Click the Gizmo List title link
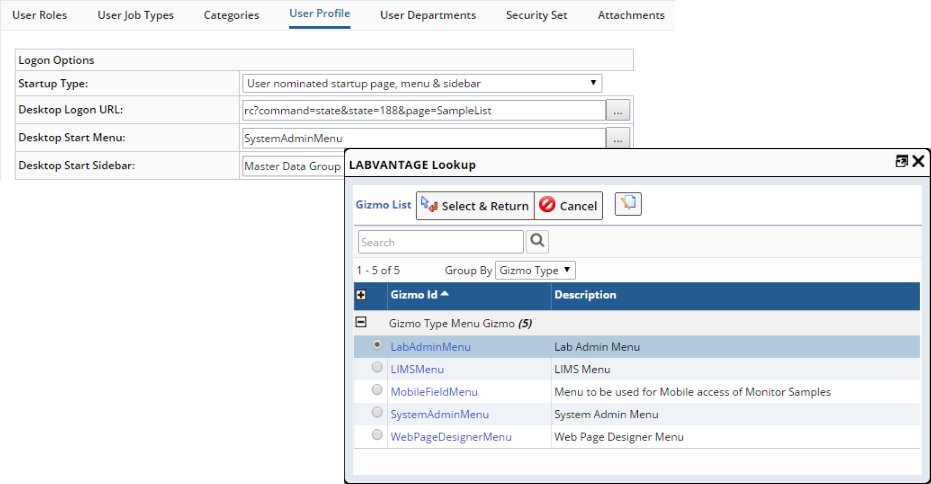 [x=383, y=204]
